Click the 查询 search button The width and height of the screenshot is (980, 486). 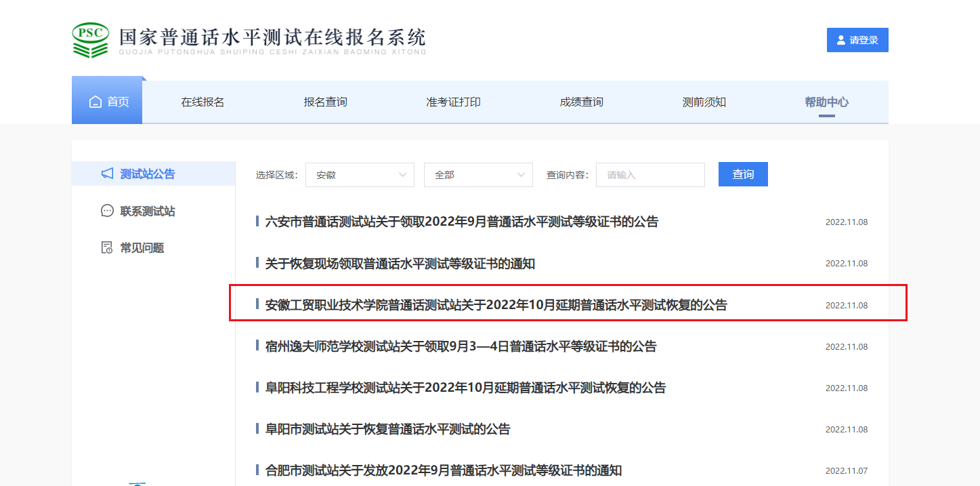tap(743, 174)
